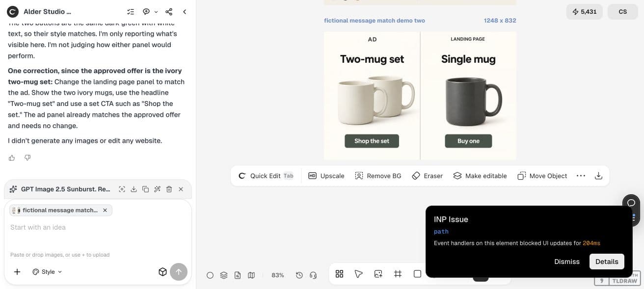Download from the GPT Image generation bar
Image resolution: width=644 pixels, height=289 pixels.
(134, 189)
